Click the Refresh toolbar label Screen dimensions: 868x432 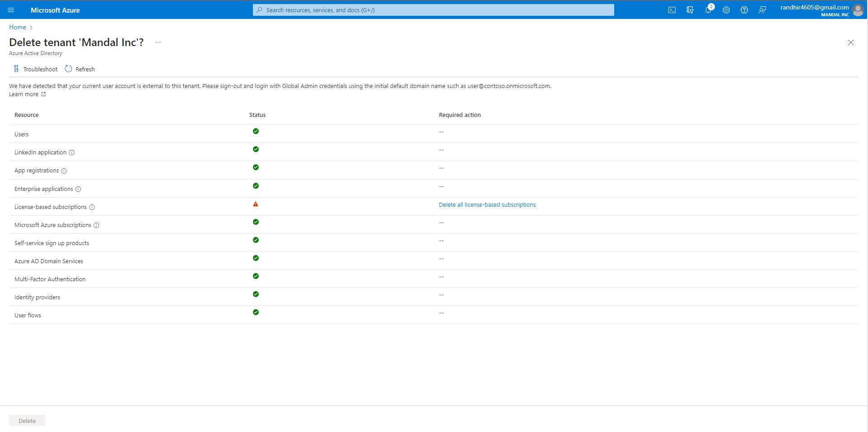[x=85, y=69]
